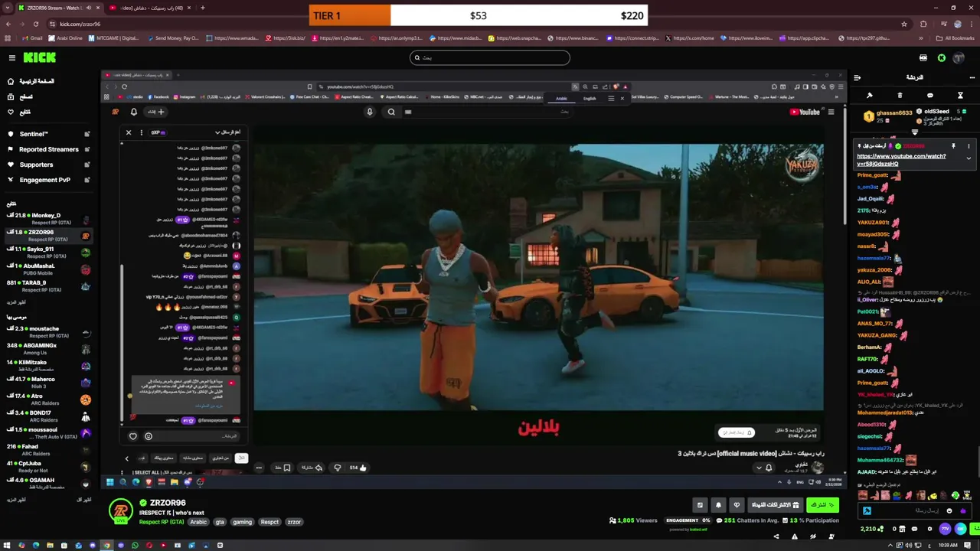The height and width of the screenshot is (551, 980).
Task: Open Sentinel™ in the sidebar
Action: (x=48, y=134)
